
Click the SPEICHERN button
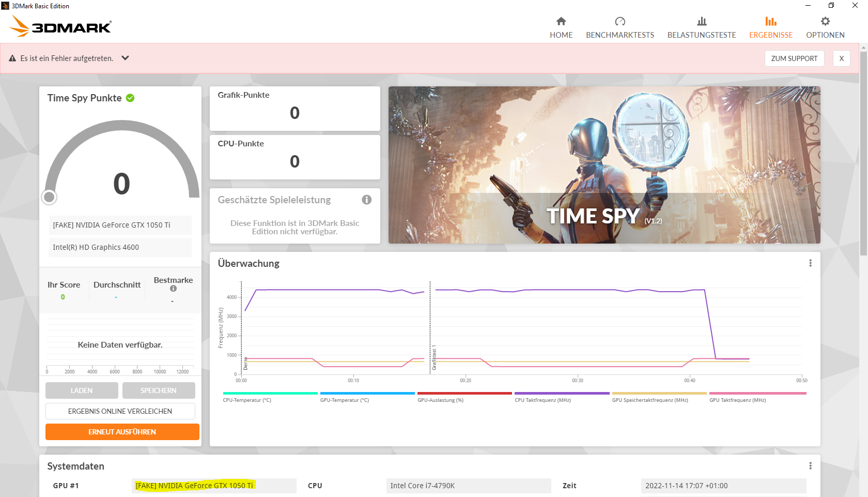tap(159, 390)
